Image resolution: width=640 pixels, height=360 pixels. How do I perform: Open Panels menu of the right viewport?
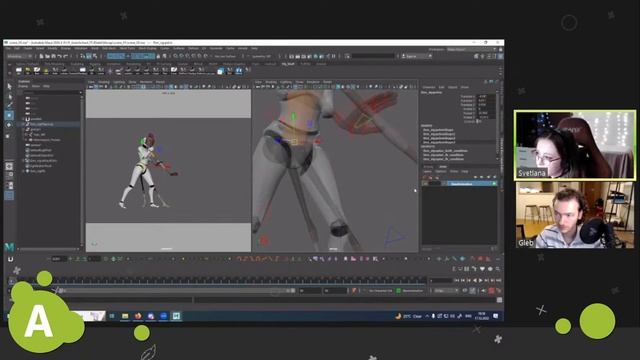point(327,82)
